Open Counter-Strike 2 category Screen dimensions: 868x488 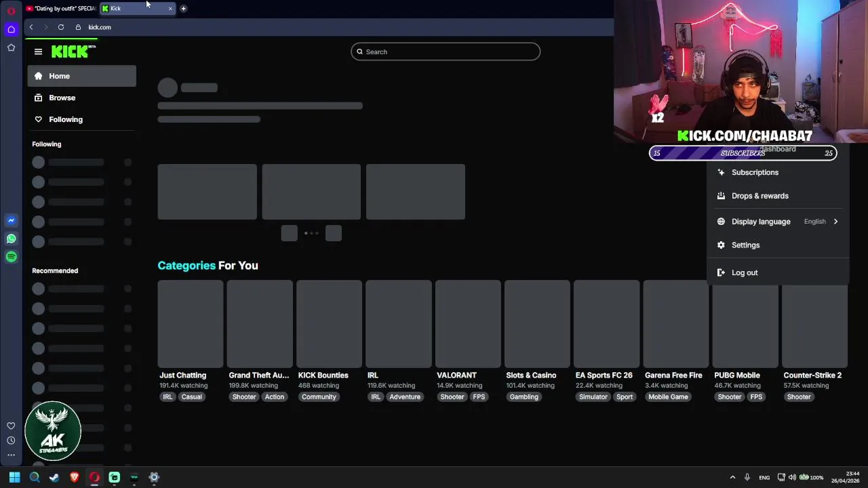pyautogui.click(x=814, y=324)
